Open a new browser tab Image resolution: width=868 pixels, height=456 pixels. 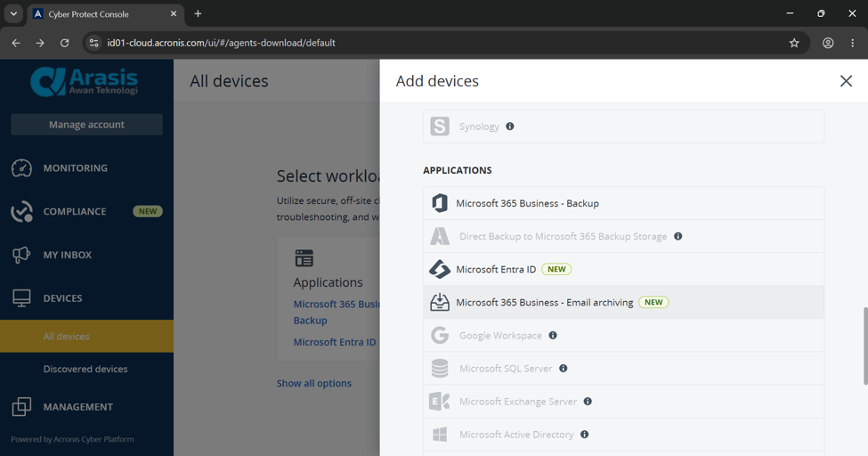click(198, 14)
